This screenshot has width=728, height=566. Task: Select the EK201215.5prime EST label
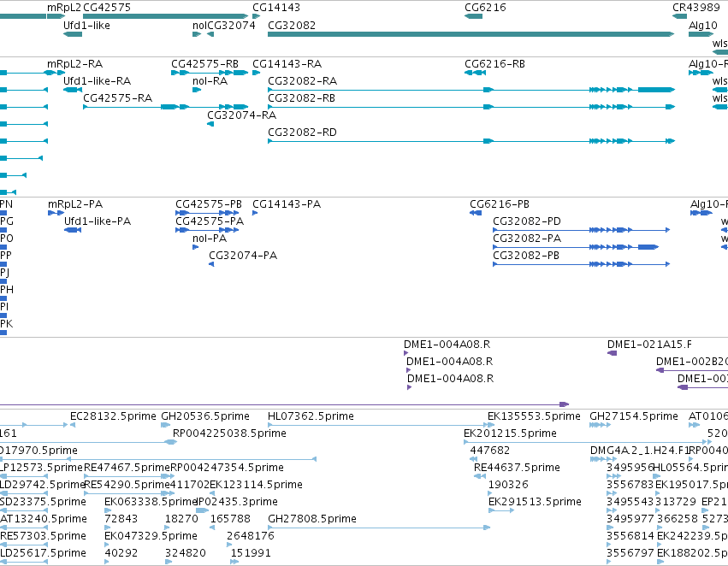[510, 433]
